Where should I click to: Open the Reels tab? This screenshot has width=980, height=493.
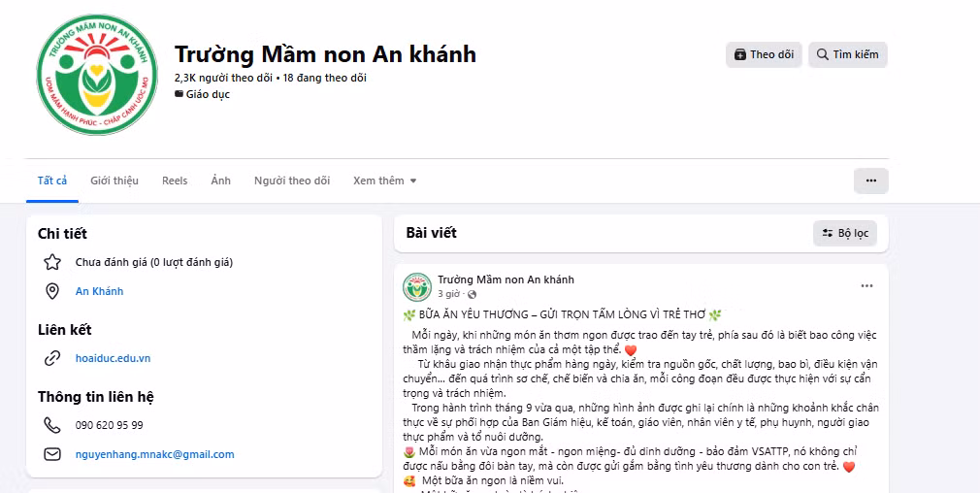point(175,181)
